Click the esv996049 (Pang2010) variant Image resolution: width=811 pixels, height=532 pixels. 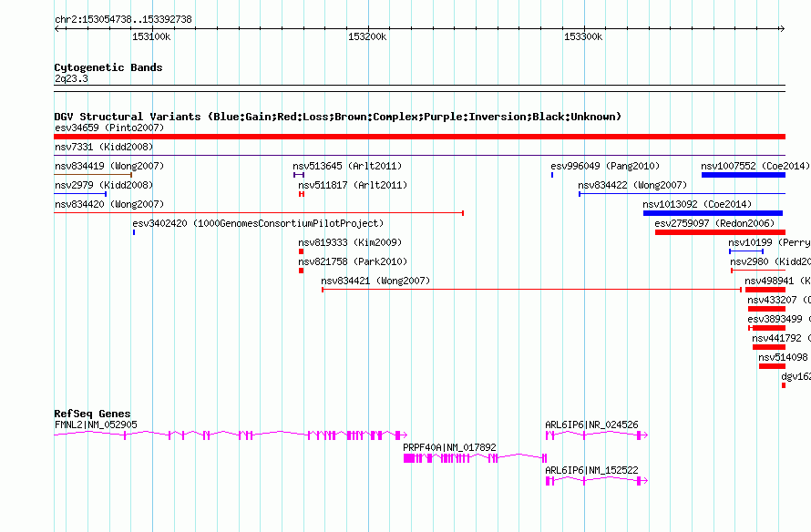click(552, 175)
